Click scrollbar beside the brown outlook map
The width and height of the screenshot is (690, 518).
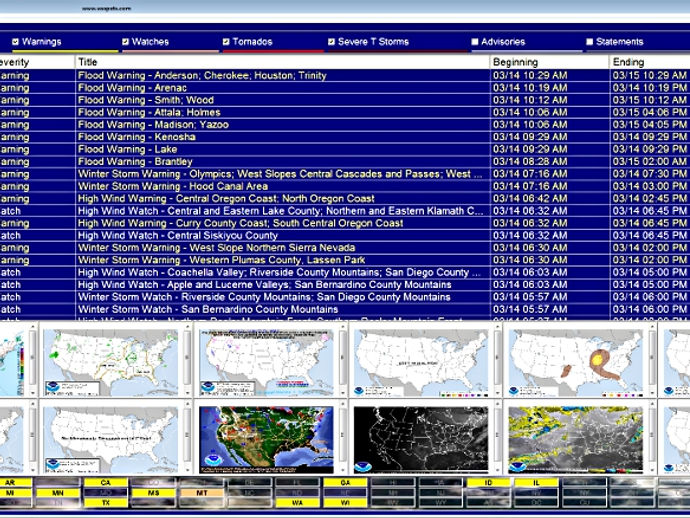[652, 360]
